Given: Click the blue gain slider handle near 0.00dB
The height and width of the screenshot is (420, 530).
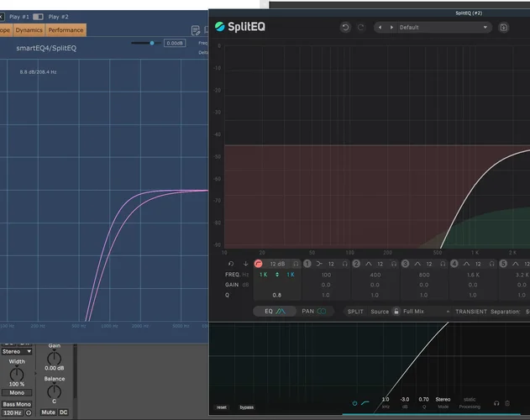Looking at the screenshot, I should click(152, 43).
